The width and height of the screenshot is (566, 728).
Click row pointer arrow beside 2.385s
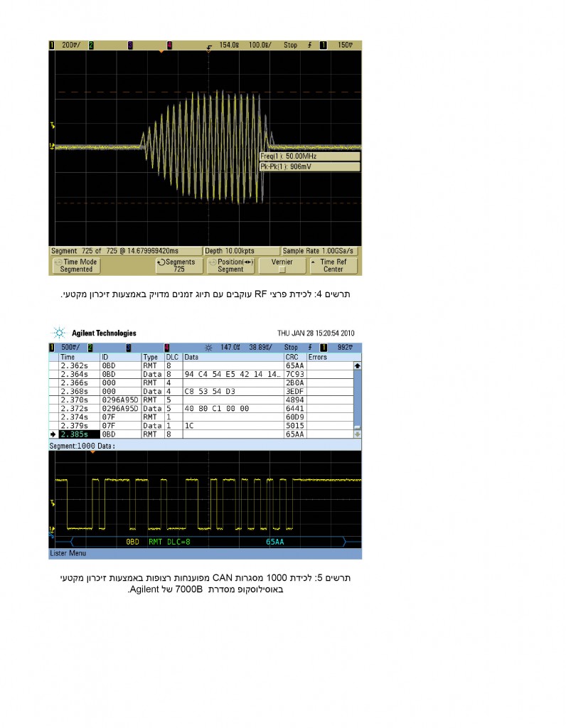pos(53,434)
